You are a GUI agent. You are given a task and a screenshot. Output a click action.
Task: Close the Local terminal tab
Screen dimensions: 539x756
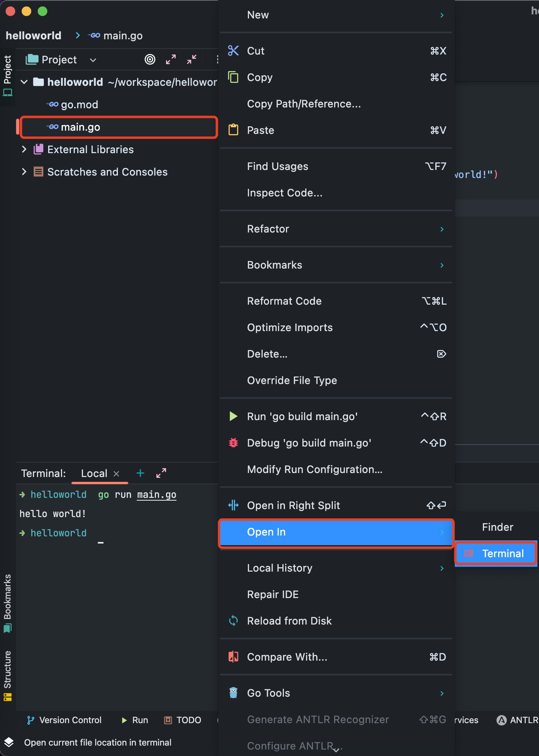[116, 474]
